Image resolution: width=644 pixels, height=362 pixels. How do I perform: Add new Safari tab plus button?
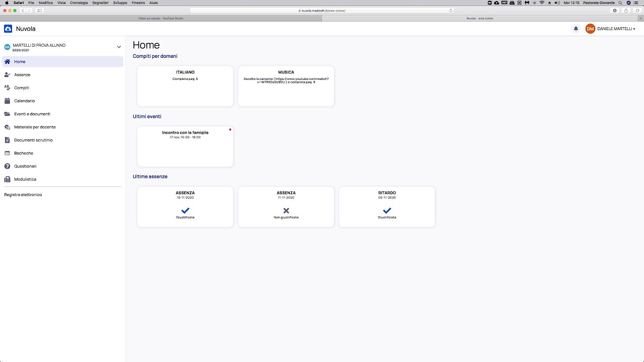pyautogui.click(x=640, y=18)
